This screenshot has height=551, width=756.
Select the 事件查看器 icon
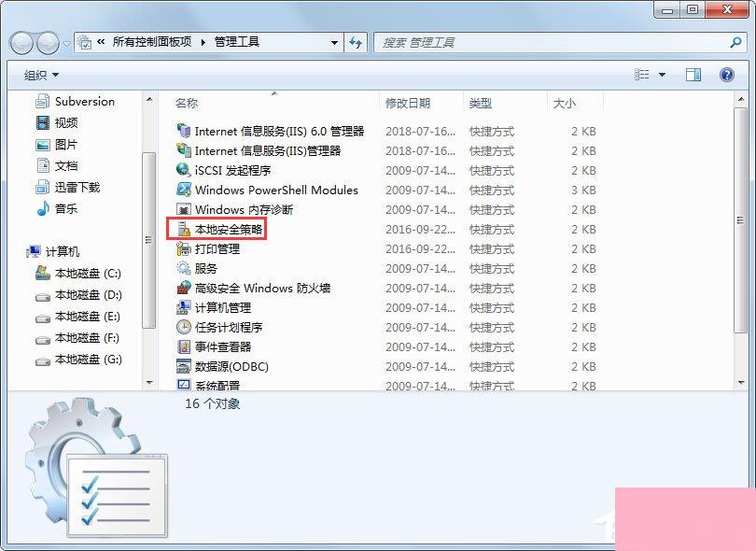183,346
